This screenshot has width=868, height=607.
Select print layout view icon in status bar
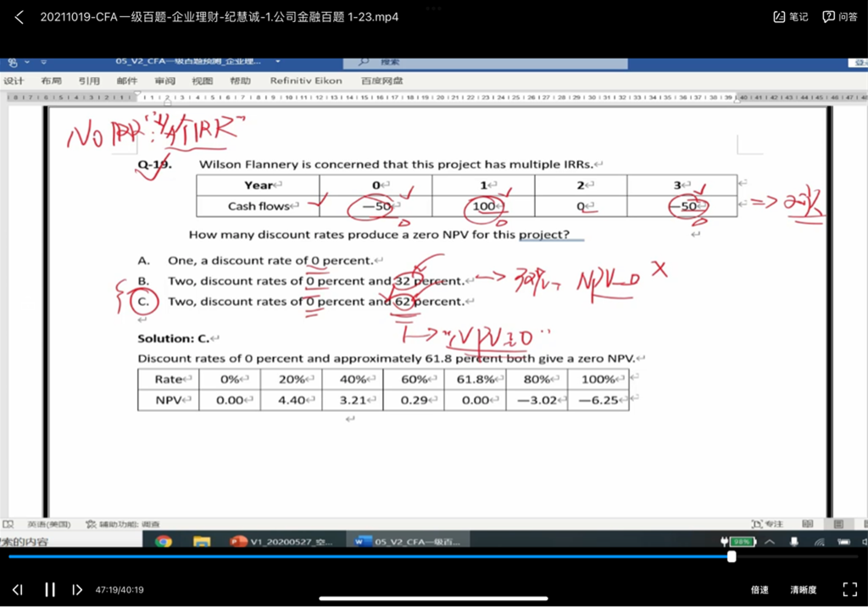pos(838,524)
